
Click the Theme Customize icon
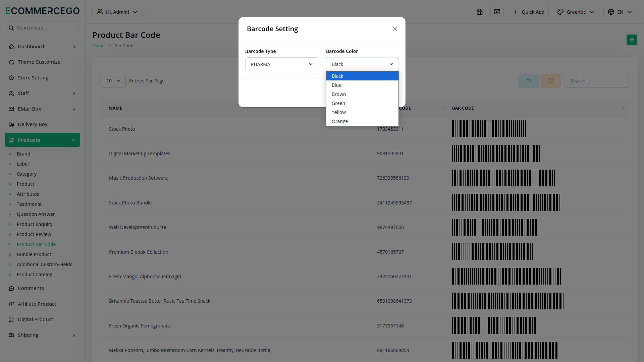pos(11,62)
